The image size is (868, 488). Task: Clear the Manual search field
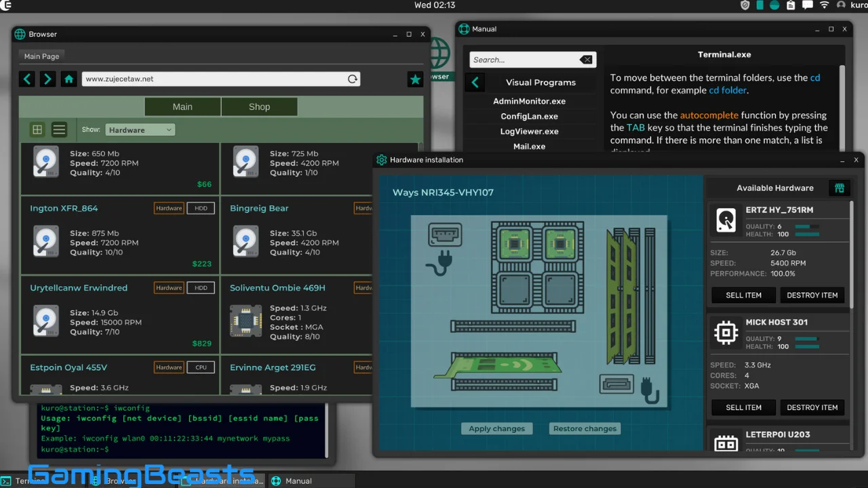click(586, 60)
